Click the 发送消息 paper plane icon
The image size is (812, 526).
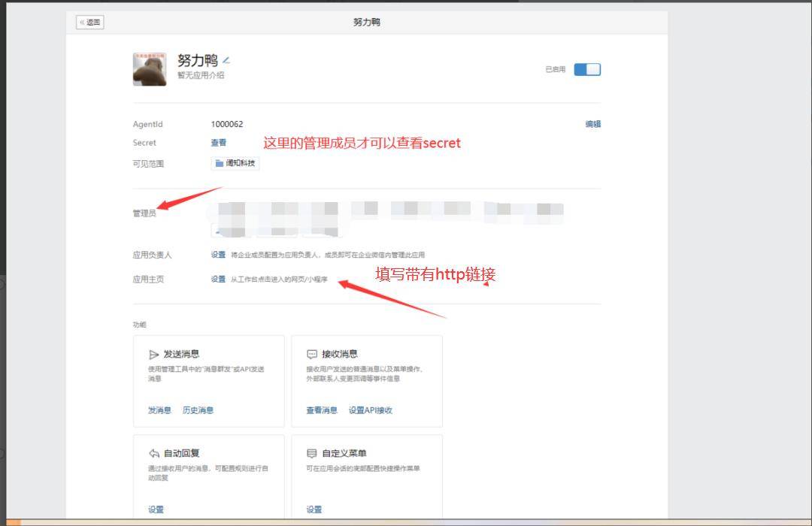[154, 354]
